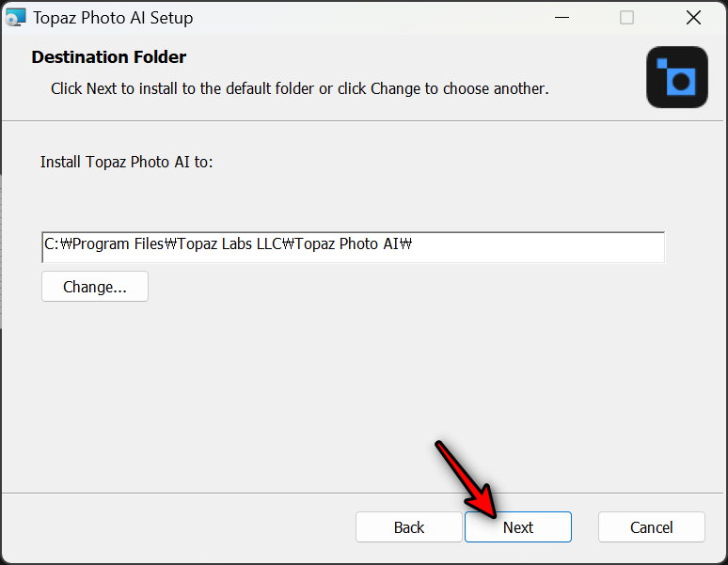
Task: Open the Change... folder dialog
Action: (x=95, y=287)
